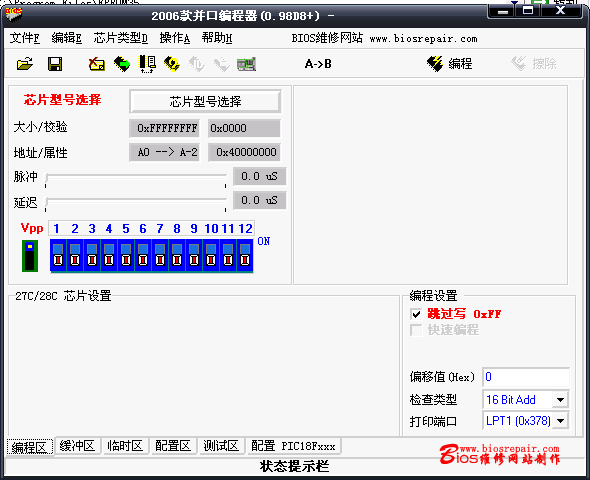The width and height of the screenshot is (590, 480).
Task: Toggle DIP switch 4
Action: click(x=109, y=255)
